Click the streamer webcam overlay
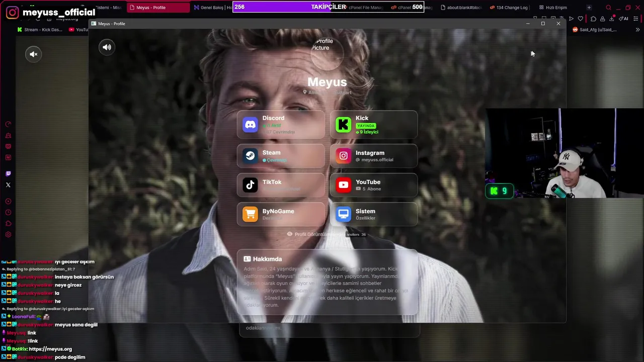This screenshot has width=644, height=362. 564,153
